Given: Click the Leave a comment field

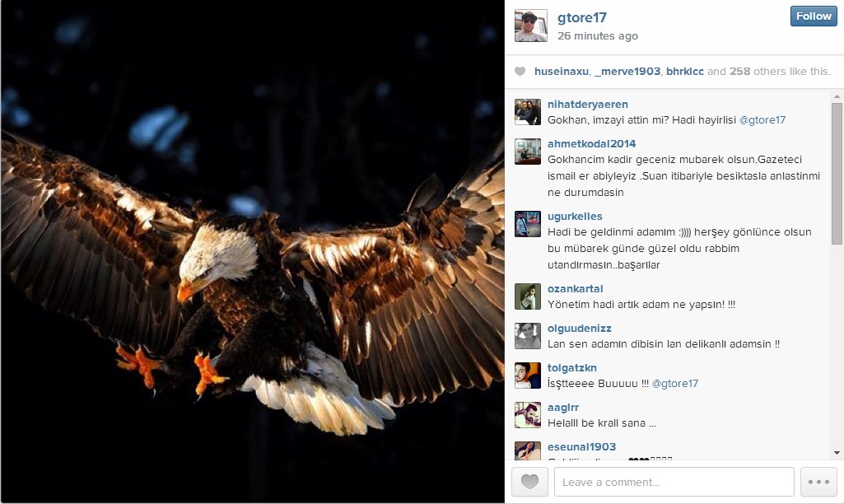Looking at the screenshot, I should 674,482.
